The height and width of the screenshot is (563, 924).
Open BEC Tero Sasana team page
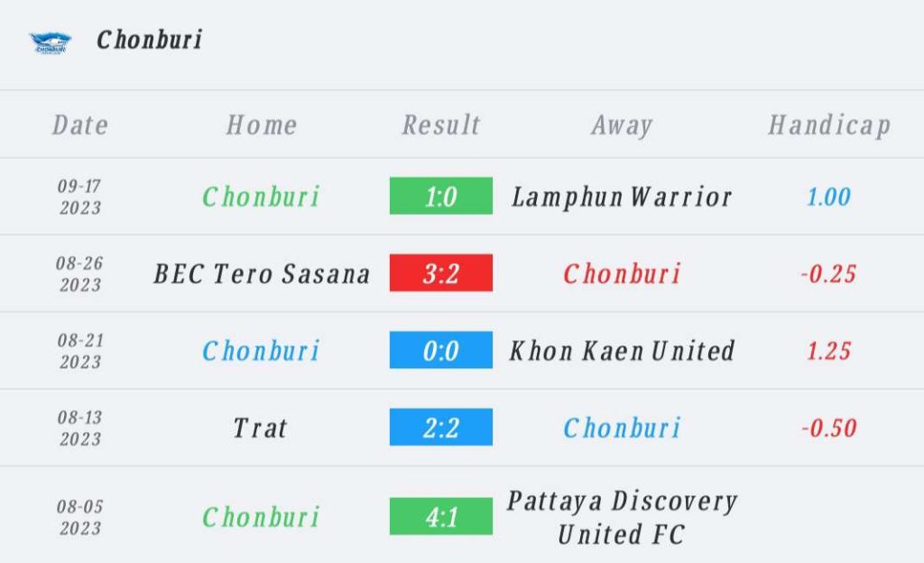pos(262,274)
